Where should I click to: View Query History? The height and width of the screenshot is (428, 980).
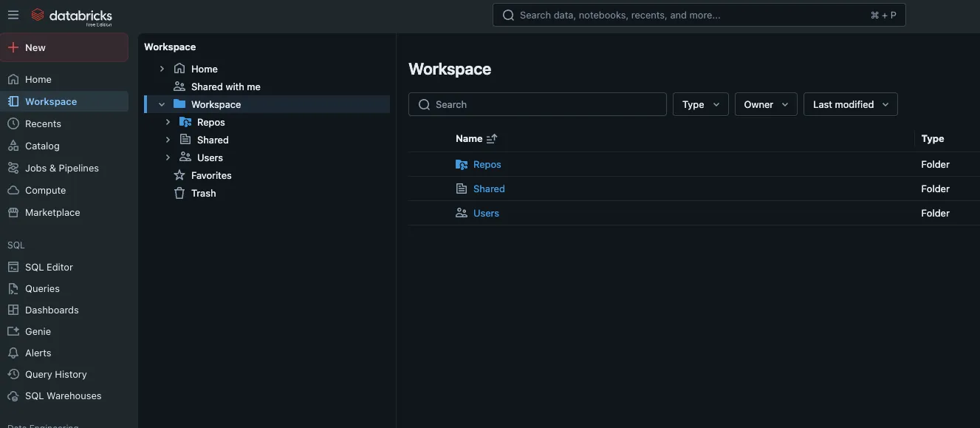point(55,374)
